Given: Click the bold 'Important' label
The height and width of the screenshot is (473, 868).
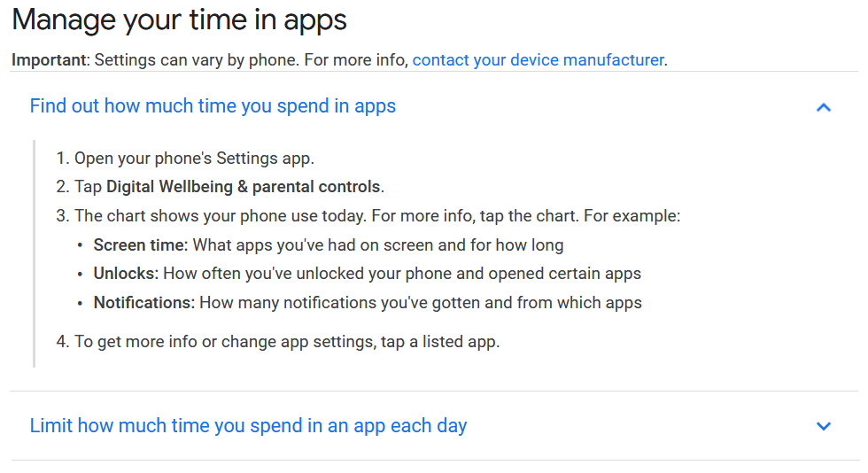Looking at the screenshot, I should pos(50,60).
